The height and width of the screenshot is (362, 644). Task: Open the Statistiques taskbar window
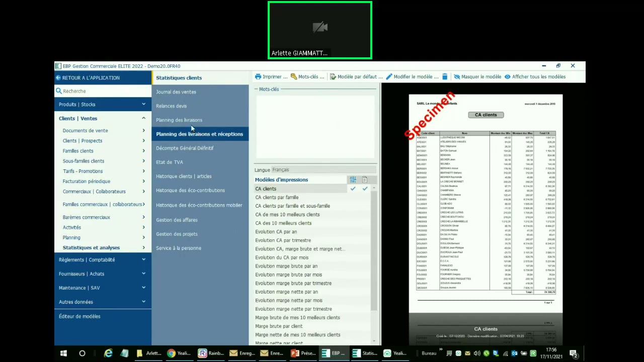coord(365,353)
